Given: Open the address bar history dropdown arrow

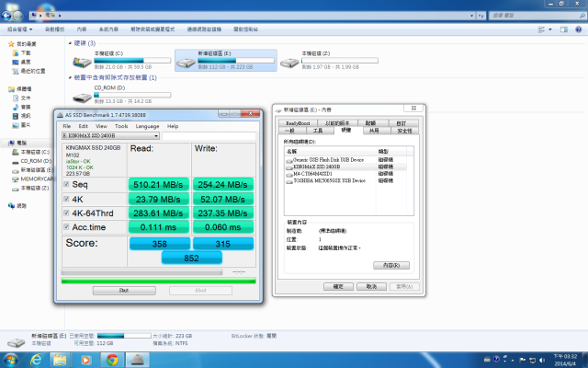Looking at the screenshot, I should [471, 16].
